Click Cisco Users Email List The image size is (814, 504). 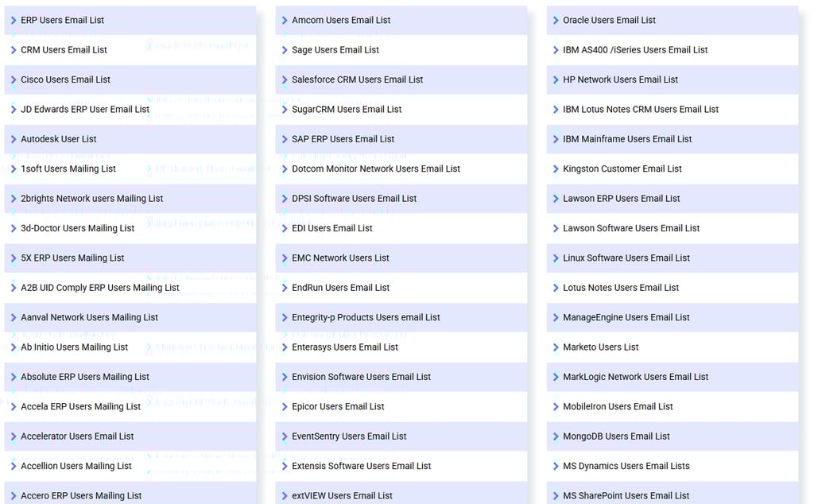(x=65, y=79)
